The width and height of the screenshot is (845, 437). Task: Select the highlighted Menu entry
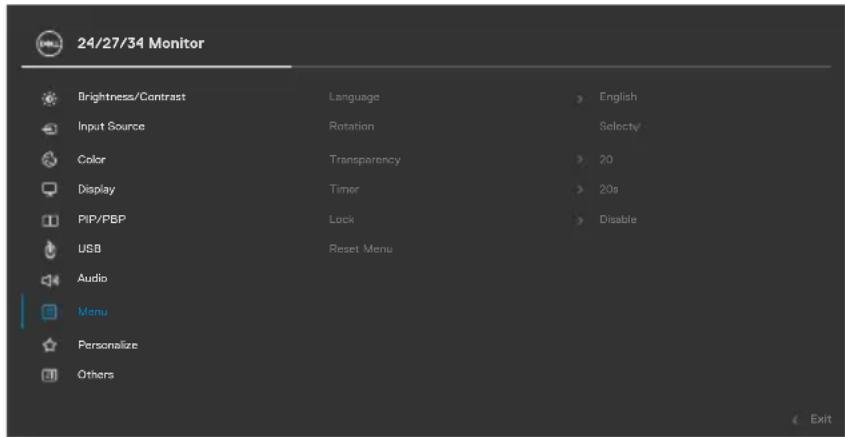tap(92, 312)
